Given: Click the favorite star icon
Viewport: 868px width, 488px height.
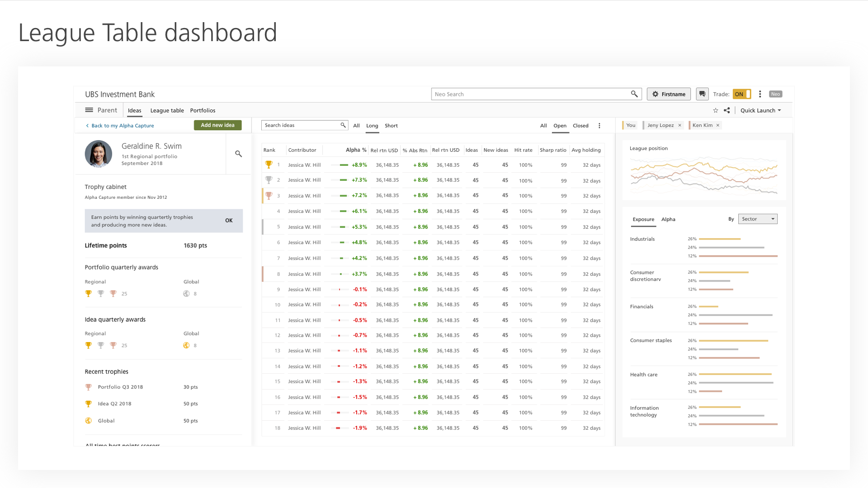Looking at the screenshot, I should click(x=715, y=110).
